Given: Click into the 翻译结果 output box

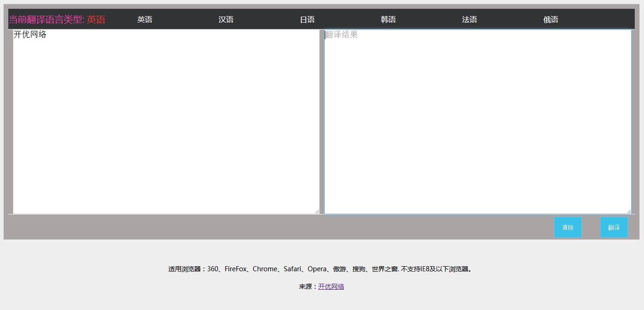Looking at the screenshot, I should point(478,122).
